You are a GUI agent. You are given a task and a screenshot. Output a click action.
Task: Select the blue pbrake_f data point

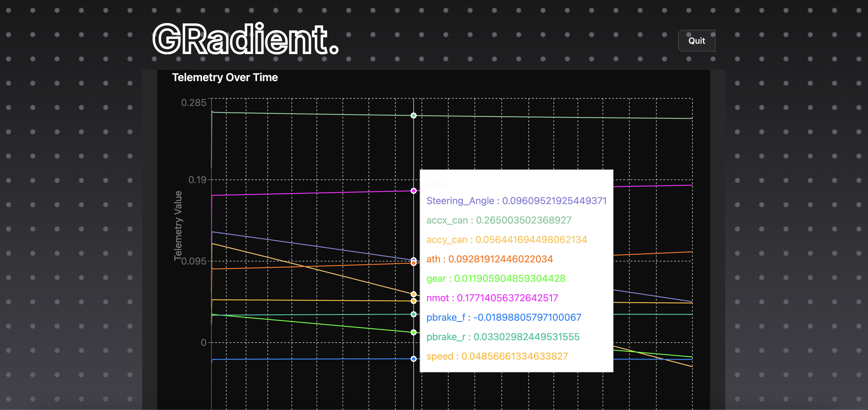tap(413, 359)
